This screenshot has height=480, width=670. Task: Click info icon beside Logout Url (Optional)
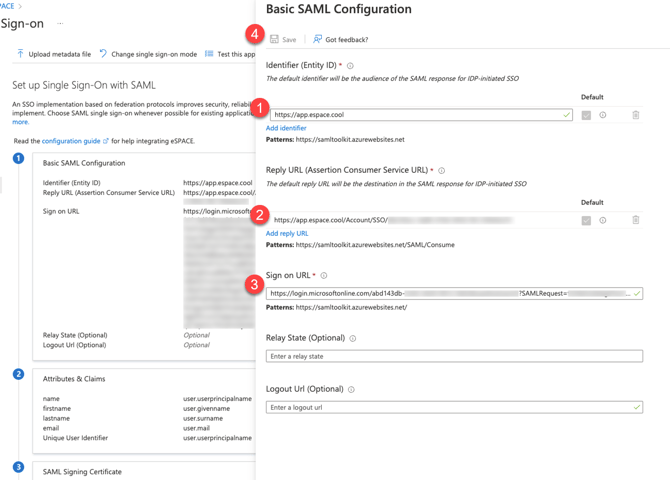click(x=351, y=390)
